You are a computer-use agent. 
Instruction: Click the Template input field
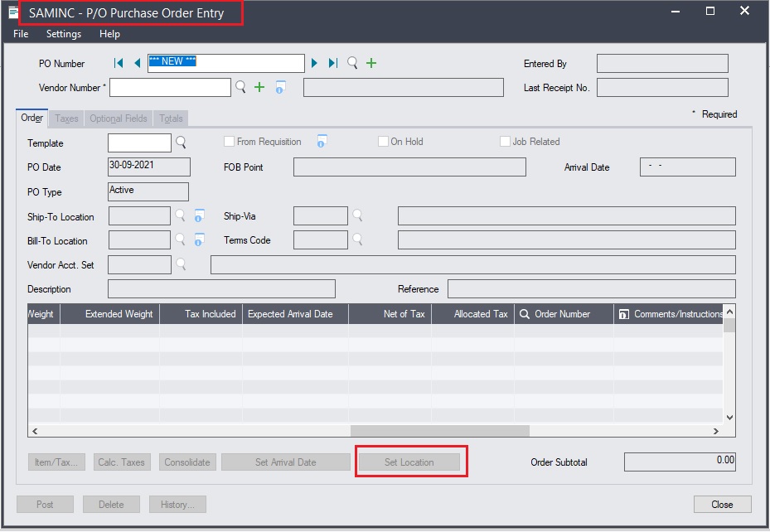pyautogui.click(x=139, y=143)
